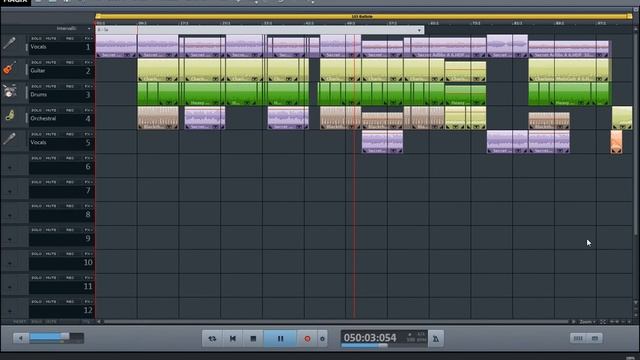The image size is (640, 360).
Task: Switch to the left view-mode button at bottom right
Action: 578,338
